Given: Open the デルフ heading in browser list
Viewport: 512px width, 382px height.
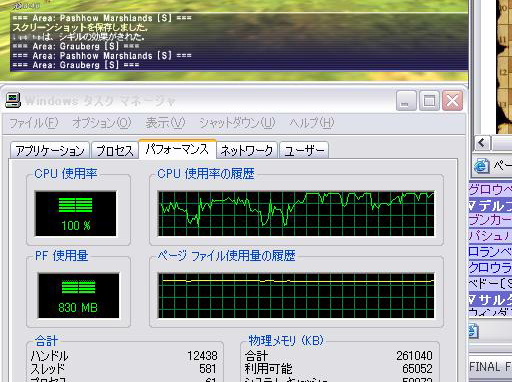Looking at the screenshot, I should click(x=490, y=205).
